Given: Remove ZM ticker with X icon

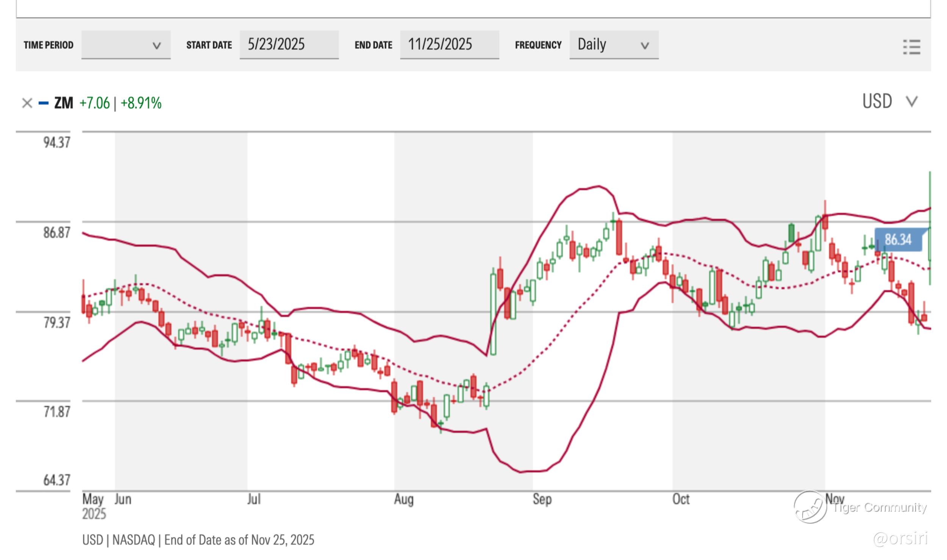Looking at the screenshot, I should [x=27, y=103].
